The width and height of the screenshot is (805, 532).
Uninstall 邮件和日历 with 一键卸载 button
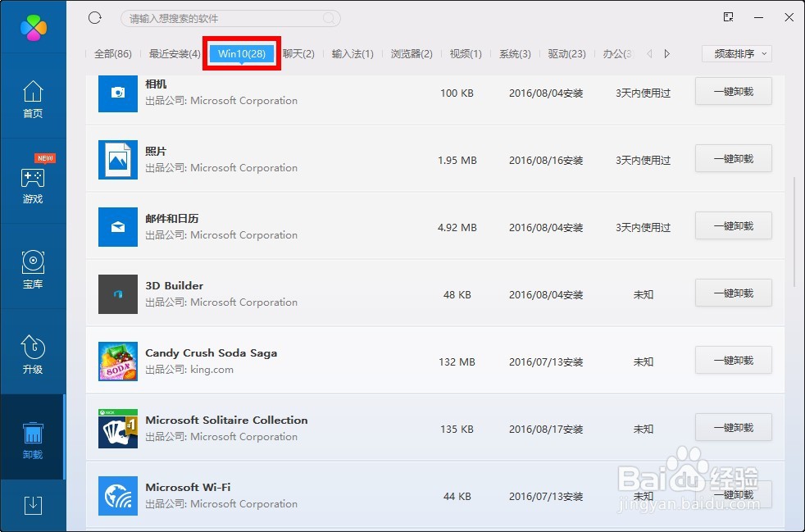[x=734, y=226]
